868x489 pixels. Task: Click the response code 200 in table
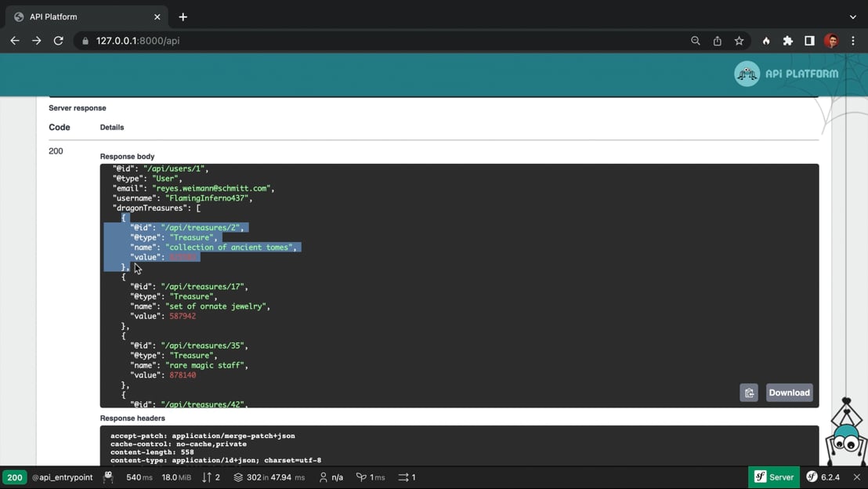[x=56, y=151]
